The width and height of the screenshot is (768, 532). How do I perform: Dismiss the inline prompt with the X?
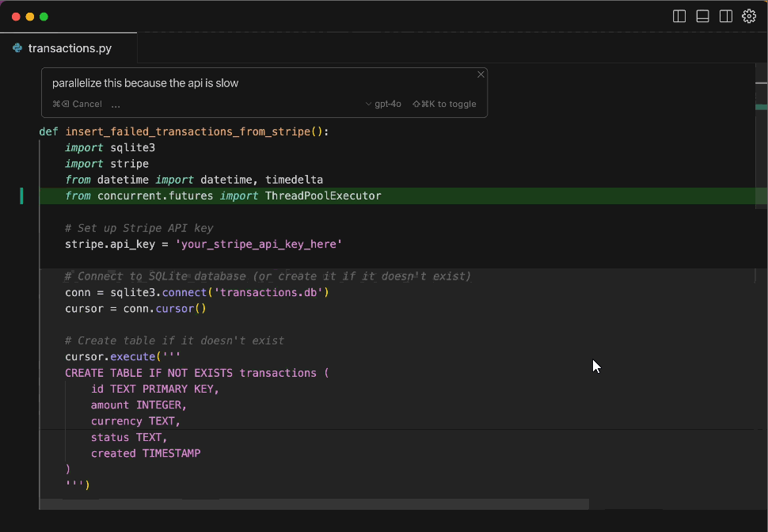pyautogui.click(x=481, y=74)
